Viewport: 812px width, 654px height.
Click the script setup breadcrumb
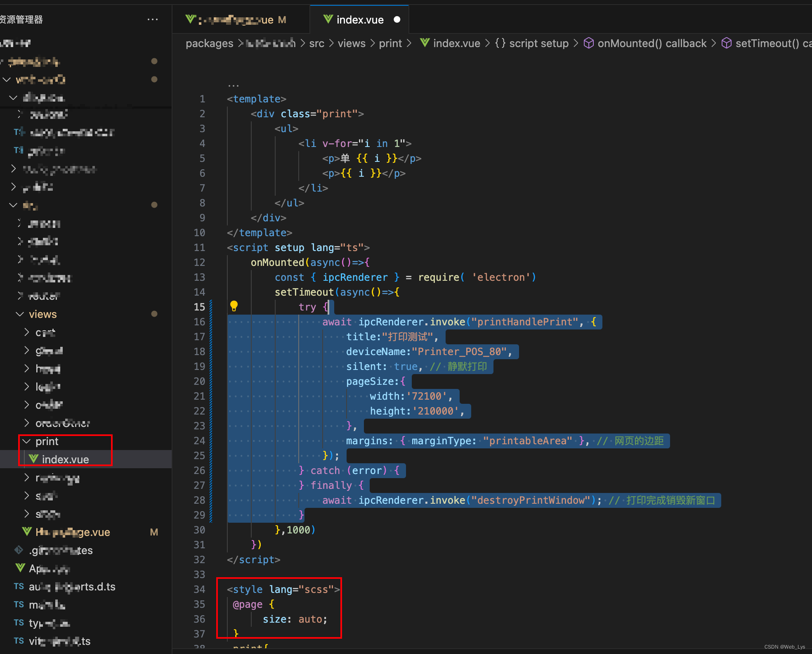pyautogui.click(x=539, y=43)
